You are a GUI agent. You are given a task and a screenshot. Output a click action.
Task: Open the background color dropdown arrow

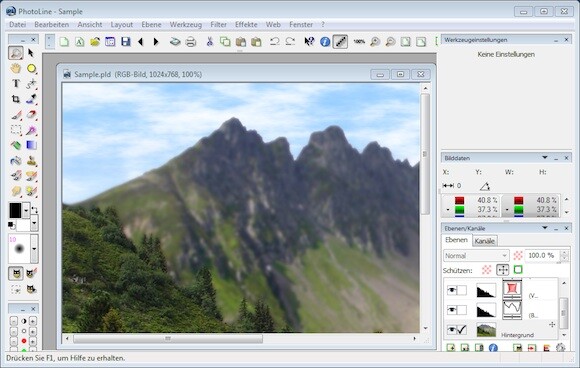(34, 223)
